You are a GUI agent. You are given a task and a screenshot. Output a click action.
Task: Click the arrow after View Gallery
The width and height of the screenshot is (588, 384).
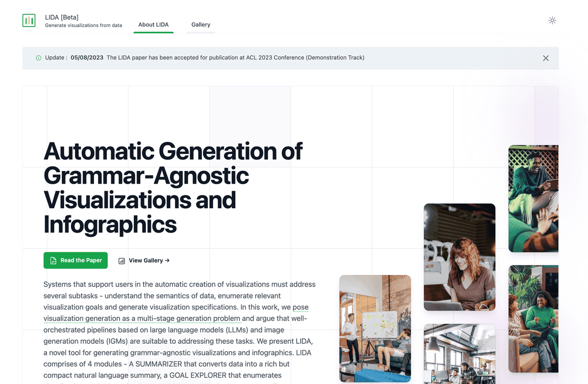click(167, 261)
